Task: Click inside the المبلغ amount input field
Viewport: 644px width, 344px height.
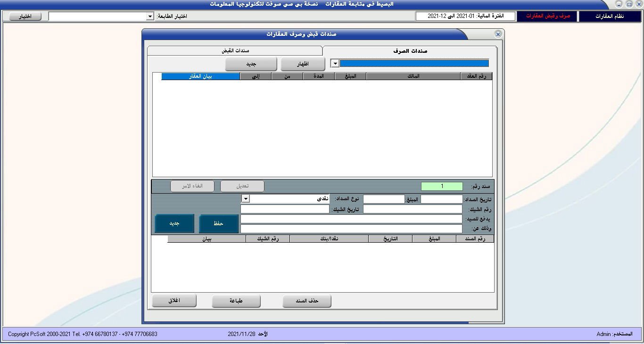Action: [x=384, y=198]
